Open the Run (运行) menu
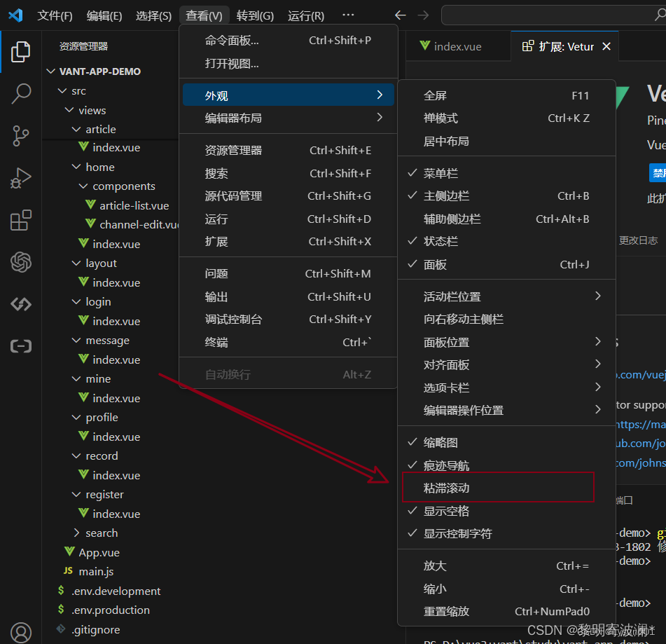 pos(306,15)
